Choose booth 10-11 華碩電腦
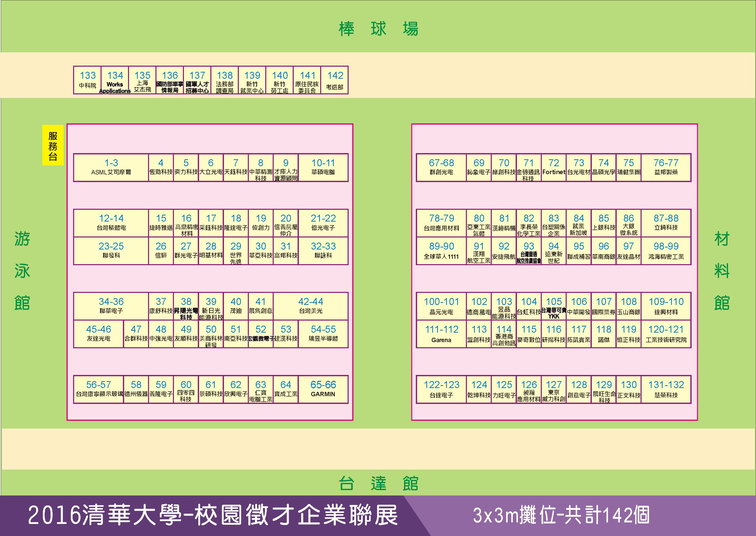 click(x=323, y=167)
